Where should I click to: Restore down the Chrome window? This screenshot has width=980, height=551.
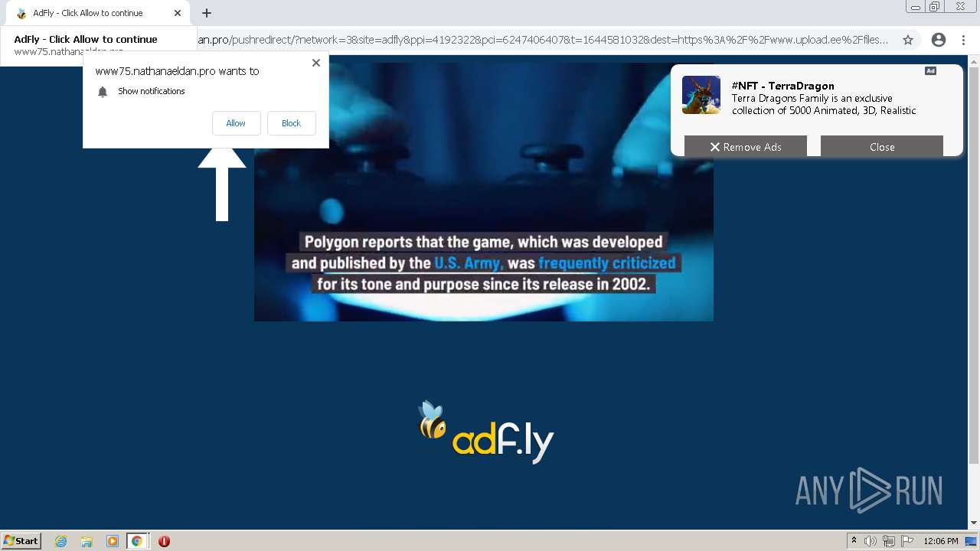pyautogui.click(x=935, y=7)
